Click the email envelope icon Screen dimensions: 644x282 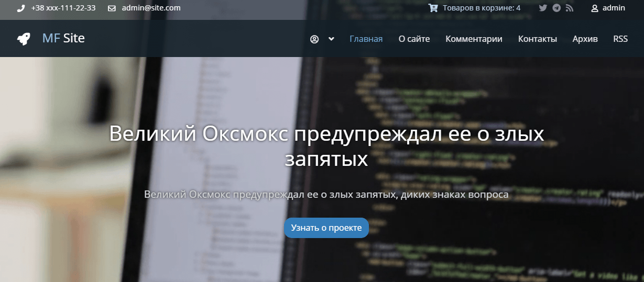coord(112,8)
